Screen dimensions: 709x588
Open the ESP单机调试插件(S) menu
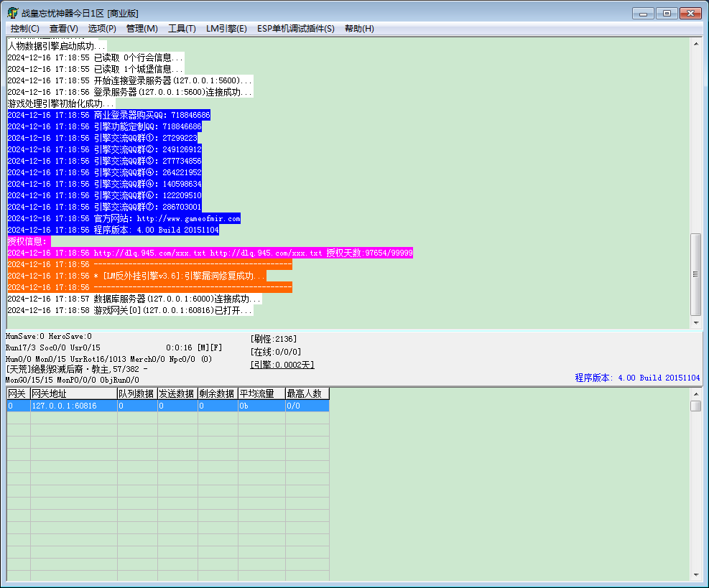pos(296,29)
